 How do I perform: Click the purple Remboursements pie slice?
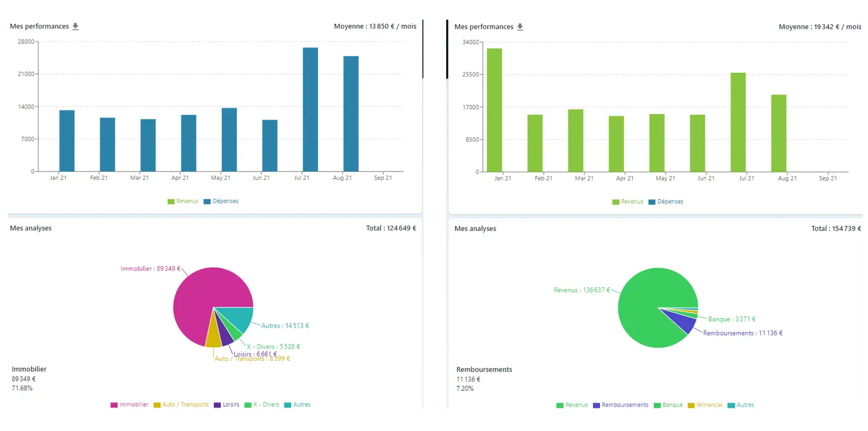(x=685, y=321)
